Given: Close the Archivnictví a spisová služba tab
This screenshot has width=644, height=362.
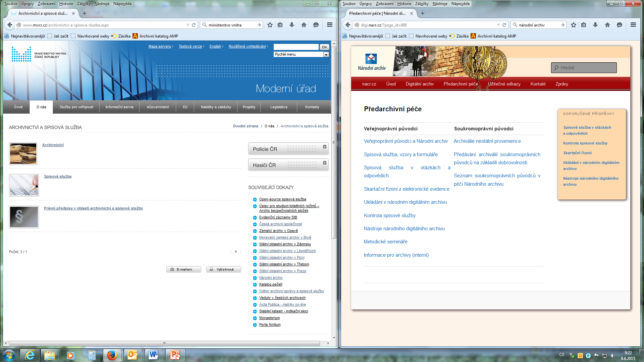Looking at the screenshot, I should 73,13.
